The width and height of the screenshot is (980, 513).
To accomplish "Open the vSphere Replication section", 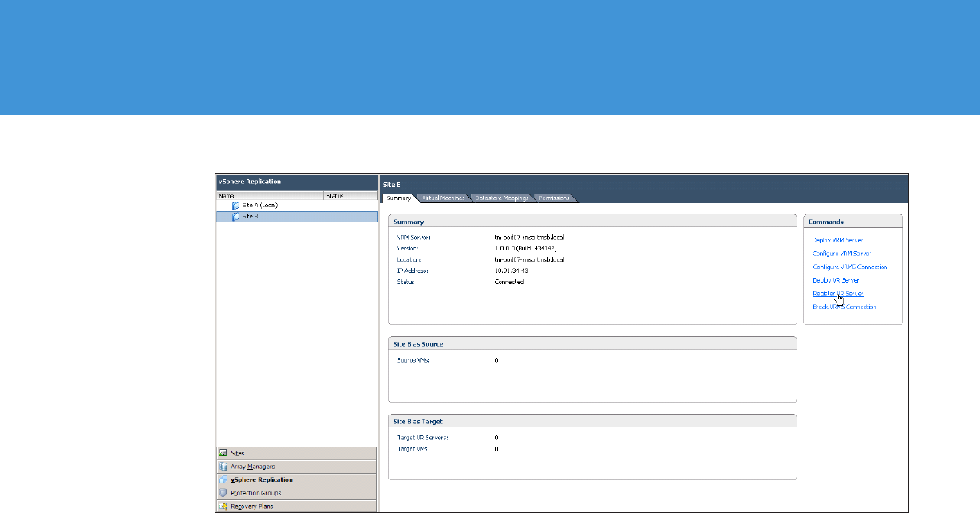I will tap(297, 480).
